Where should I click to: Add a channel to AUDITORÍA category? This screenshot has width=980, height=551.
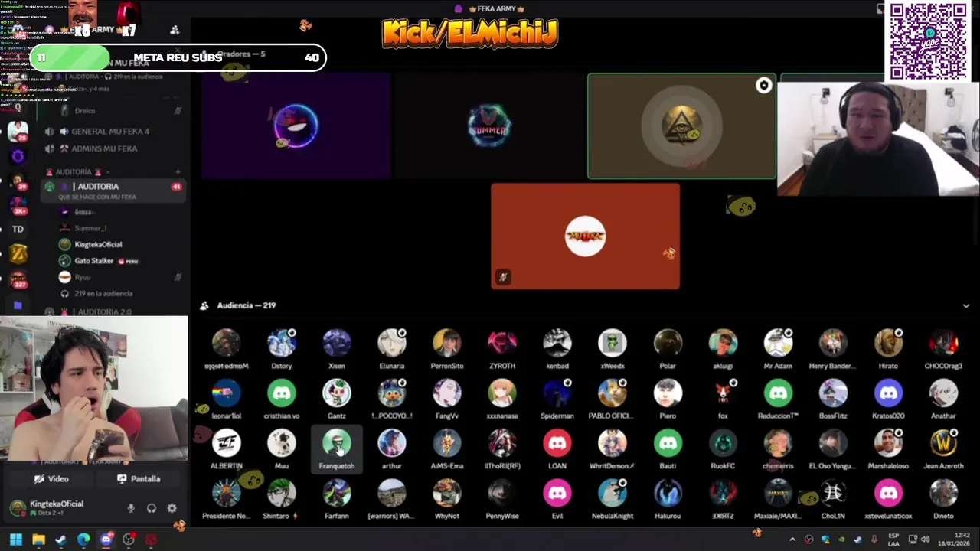(x=178, y=172)
